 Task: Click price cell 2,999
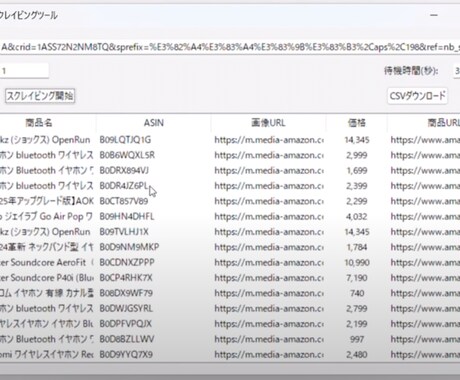coord(357,155)
